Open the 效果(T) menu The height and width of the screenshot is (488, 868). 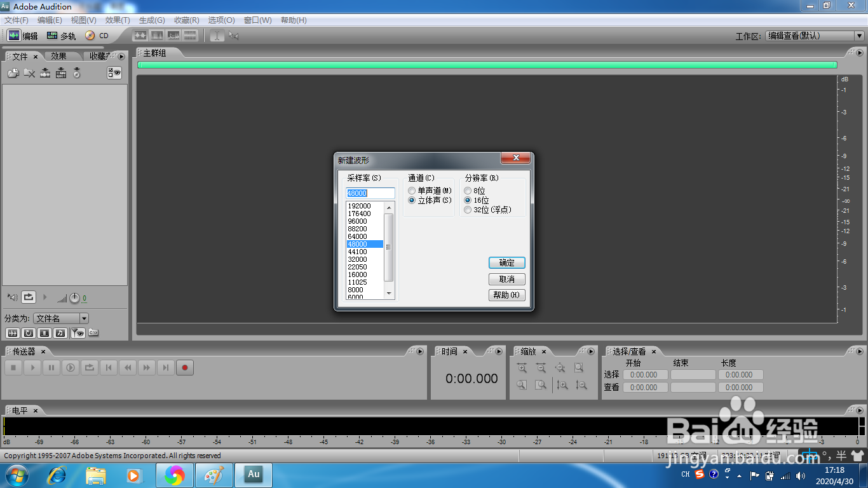pyautogui.click(x=118, y=20)
